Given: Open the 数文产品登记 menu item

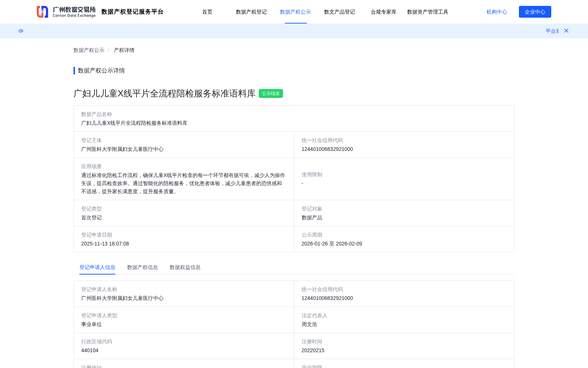Looking at the screenshot, I should [x=340, y=12].
